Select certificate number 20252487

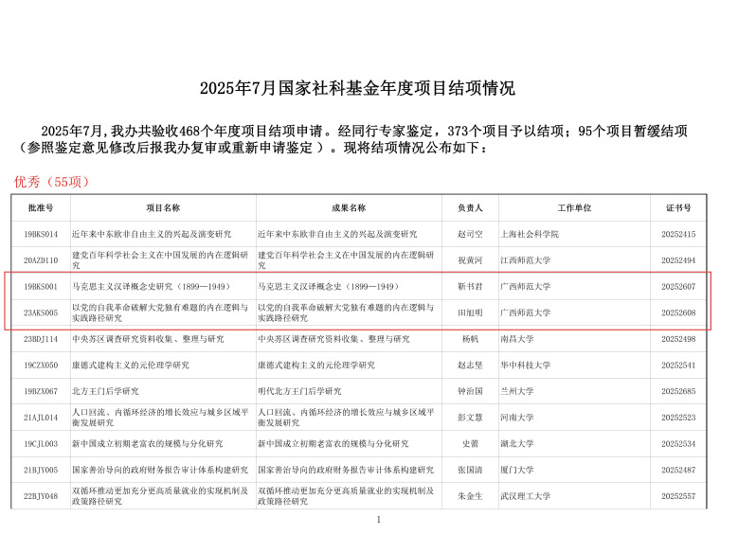point(678,470)
